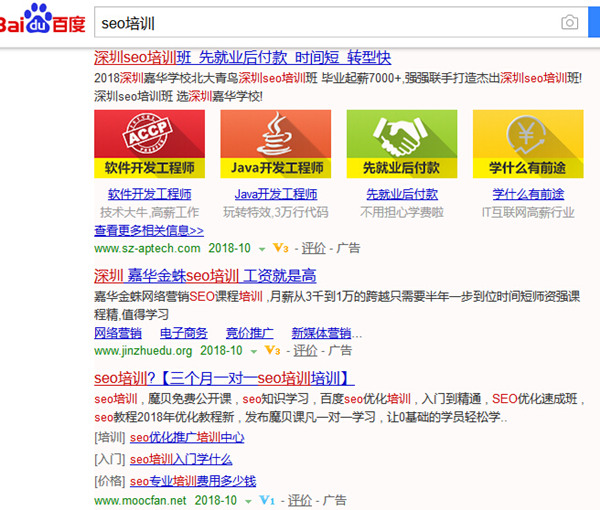Click the www.jinzhuedu.org URL
This screenshot has width=600, height=510.
coord(143,350)
